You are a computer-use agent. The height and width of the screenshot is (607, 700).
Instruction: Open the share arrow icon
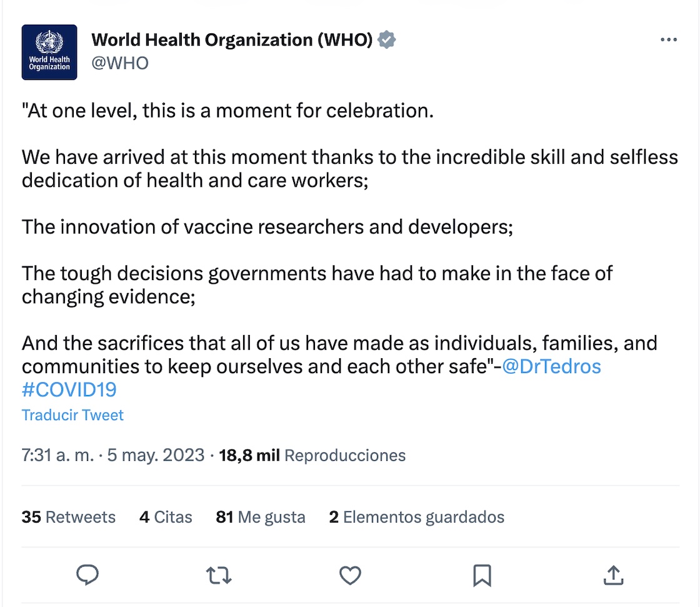click(x=613, y=575)
